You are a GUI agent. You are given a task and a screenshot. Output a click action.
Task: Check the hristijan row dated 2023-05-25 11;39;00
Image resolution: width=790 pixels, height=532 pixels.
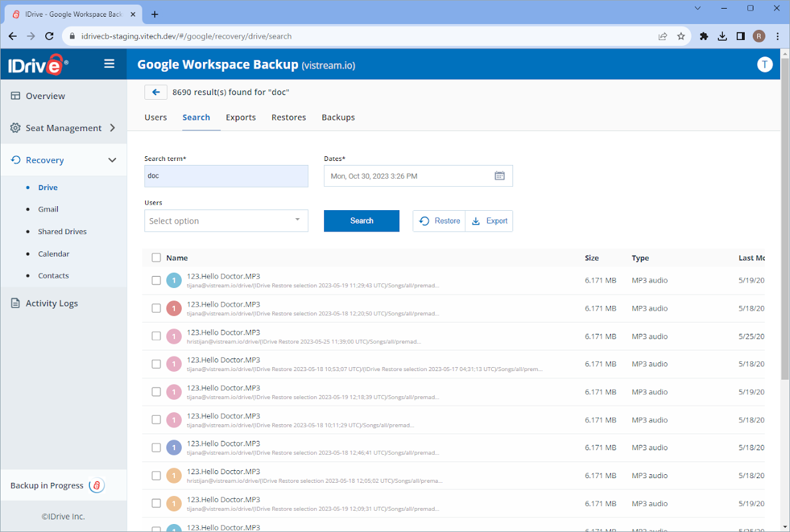tap(156, 336)
